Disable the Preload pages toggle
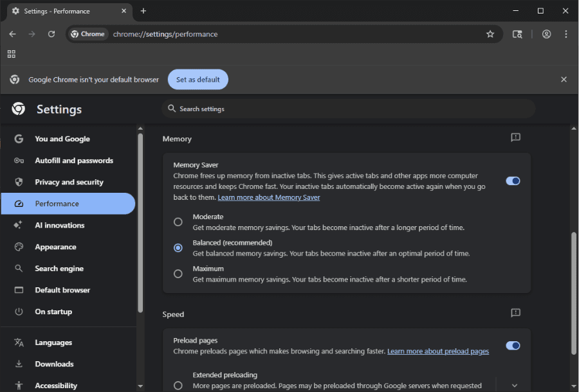 [513, 346]
